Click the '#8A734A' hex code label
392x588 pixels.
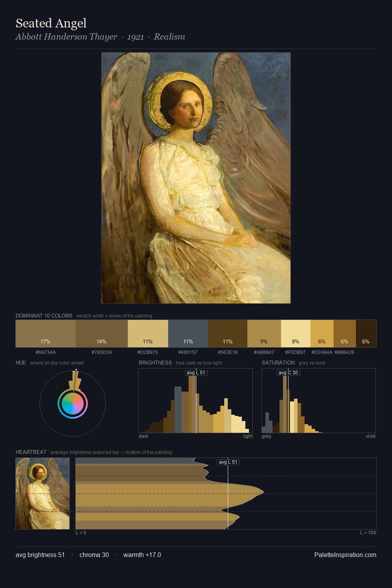[45, 352]
